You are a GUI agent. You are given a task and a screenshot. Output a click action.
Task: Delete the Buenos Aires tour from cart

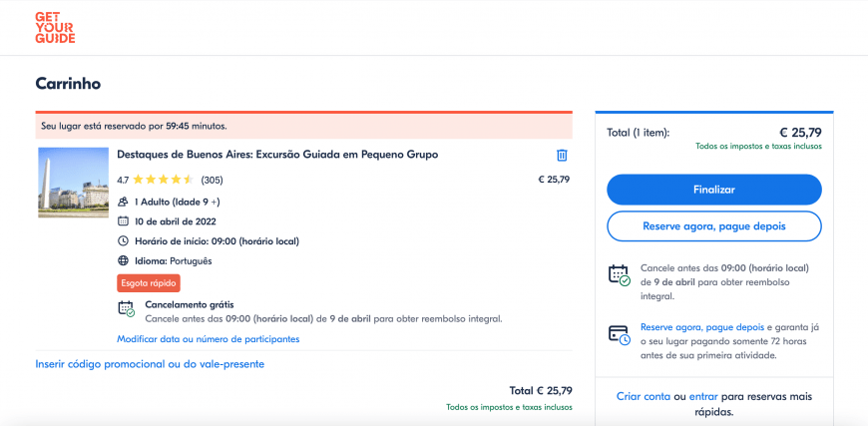(x=562, y=156)
